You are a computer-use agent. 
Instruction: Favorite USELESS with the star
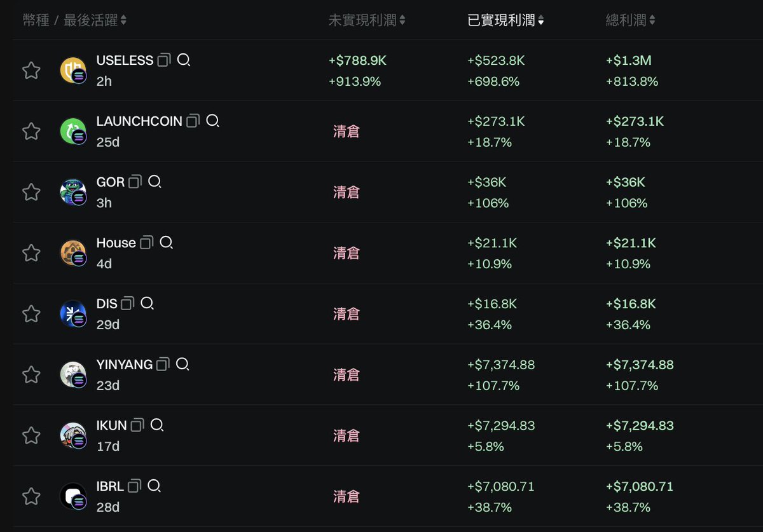click(31, 71)
